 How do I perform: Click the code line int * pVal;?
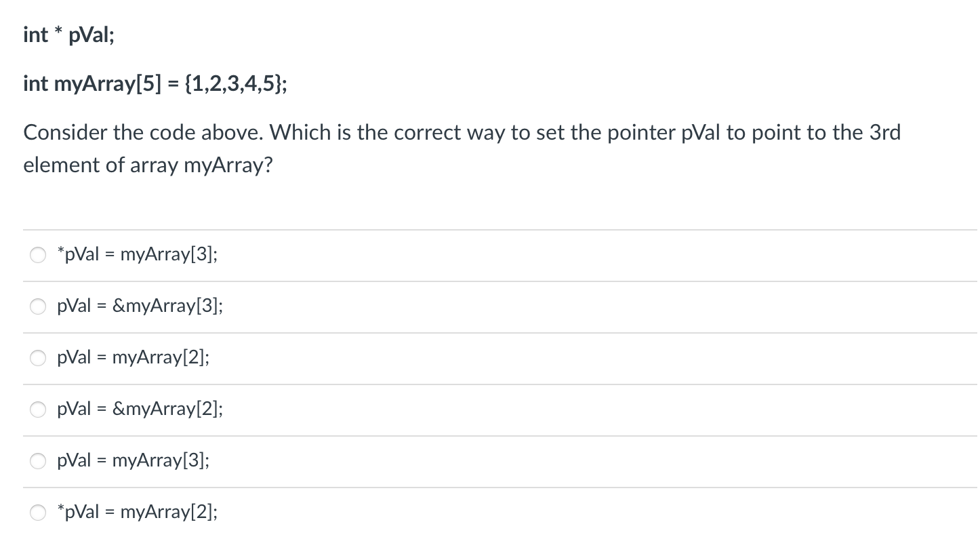(68, 34)
